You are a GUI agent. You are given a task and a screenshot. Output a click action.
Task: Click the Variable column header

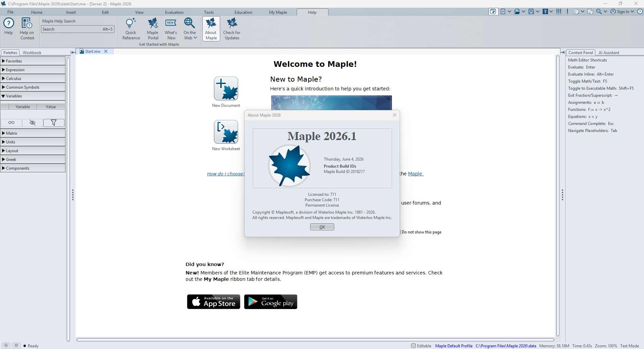pos(23,107)
